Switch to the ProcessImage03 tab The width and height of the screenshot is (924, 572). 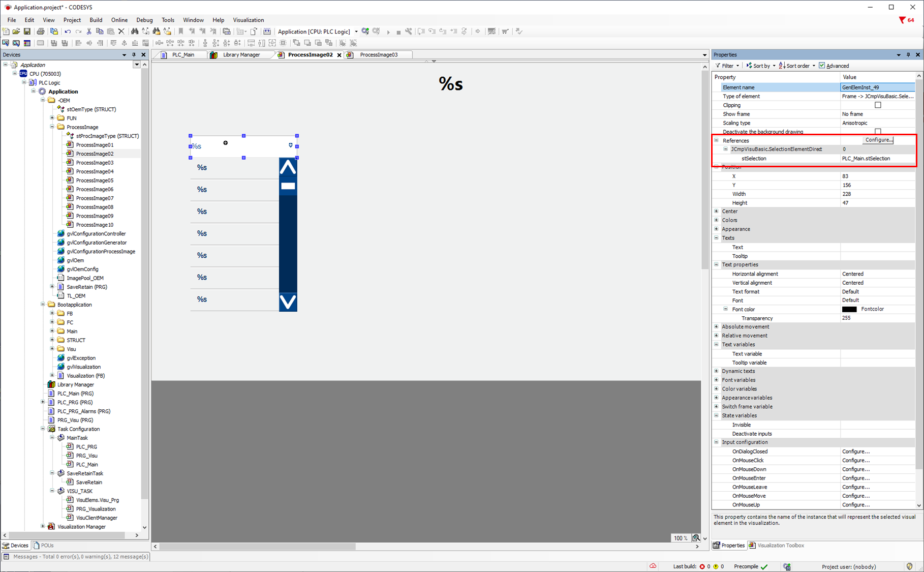point(378,55)
